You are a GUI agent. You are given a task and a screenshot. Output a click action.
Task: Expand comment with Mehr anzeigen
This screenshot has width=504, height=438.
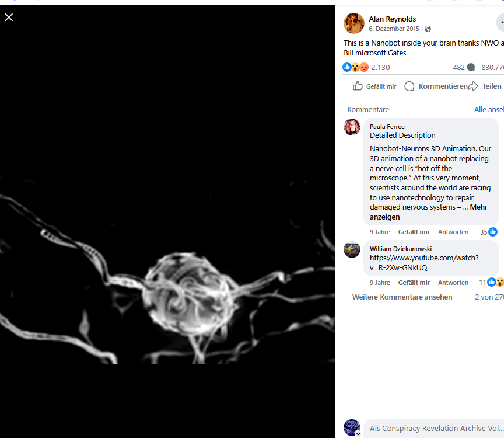coord(428,212)
